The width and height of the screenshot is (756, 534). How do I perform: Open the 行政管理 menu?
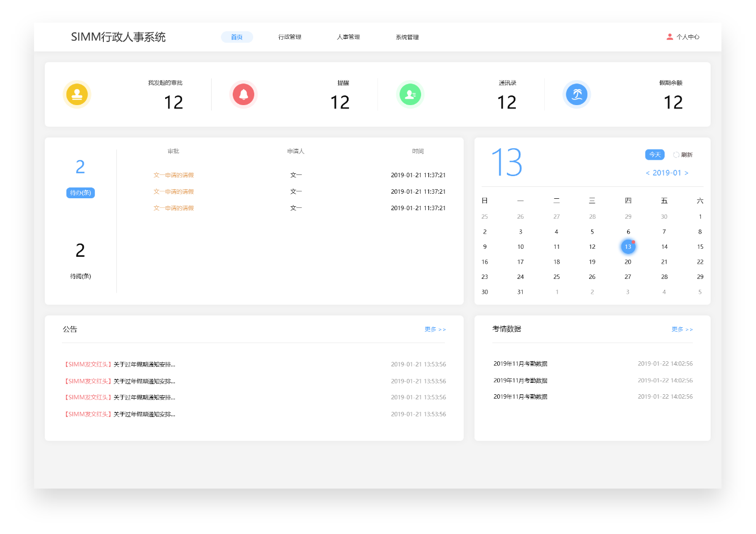[x=289, y=37]
